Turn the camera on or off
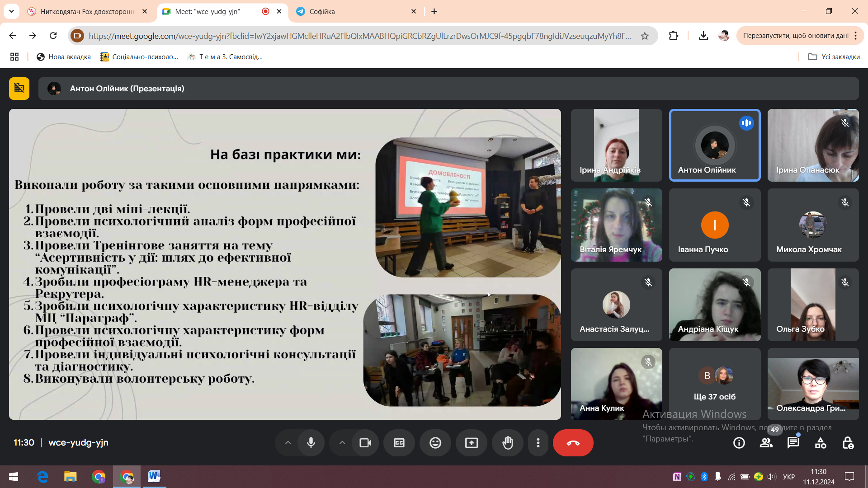Screen dimensions: 868x488 [x=365, y=443]
